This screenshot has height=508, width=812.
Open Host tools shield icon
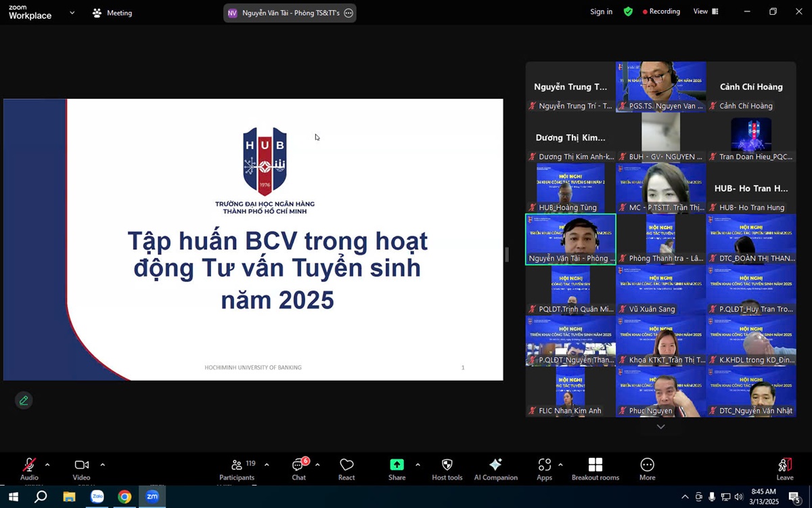click(447, 469)
